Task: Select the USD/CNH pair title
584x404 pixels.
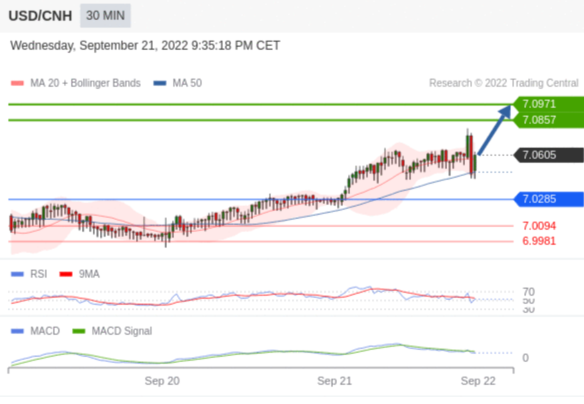Action: click(40, 16)
